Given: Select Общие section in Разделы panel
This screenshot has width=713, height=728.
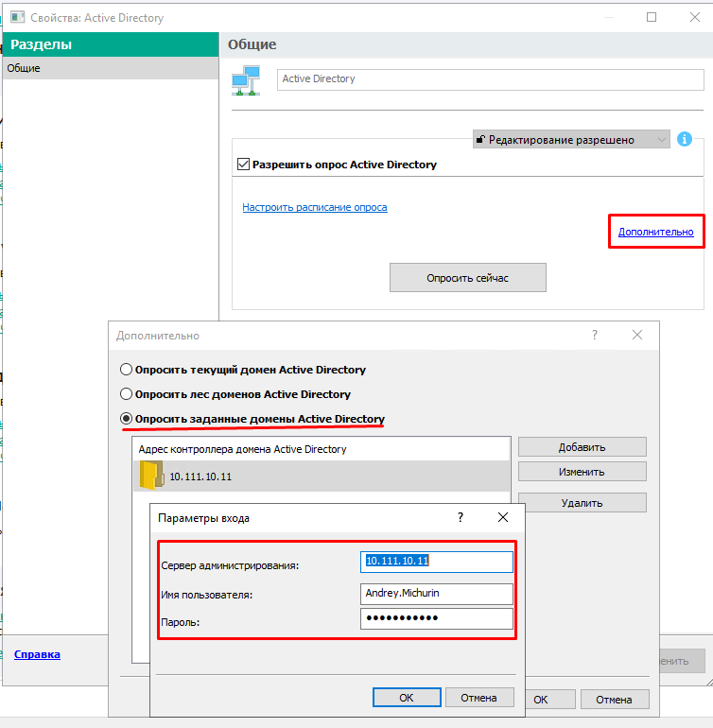Looking at the screenshot, I should (x=111, y=68).
